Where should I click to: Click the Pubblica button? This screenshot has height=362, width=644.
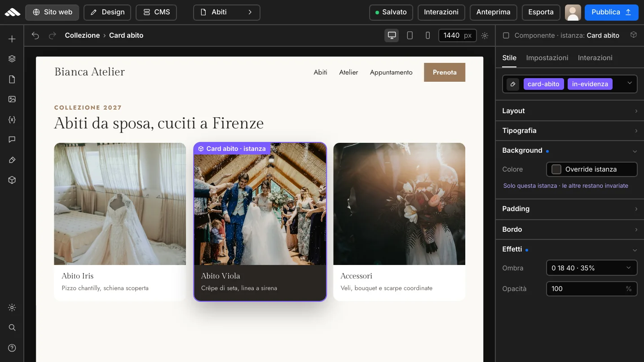(x=611, y=12)
